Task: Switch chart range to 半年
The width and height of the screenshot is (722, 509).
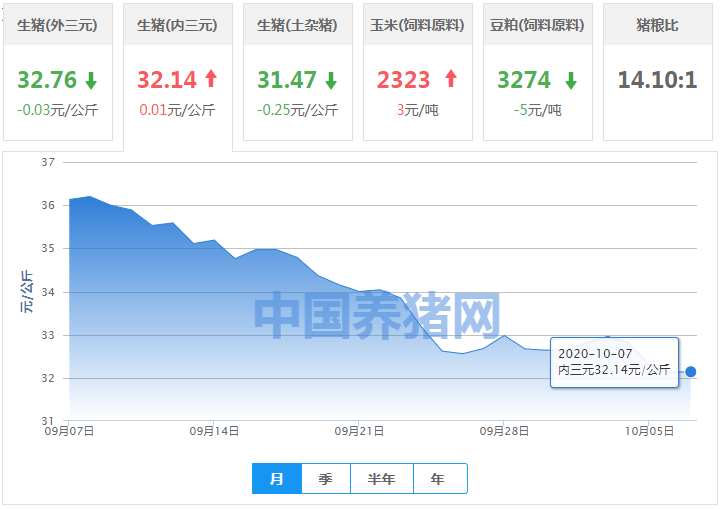Action: [382, 479]
